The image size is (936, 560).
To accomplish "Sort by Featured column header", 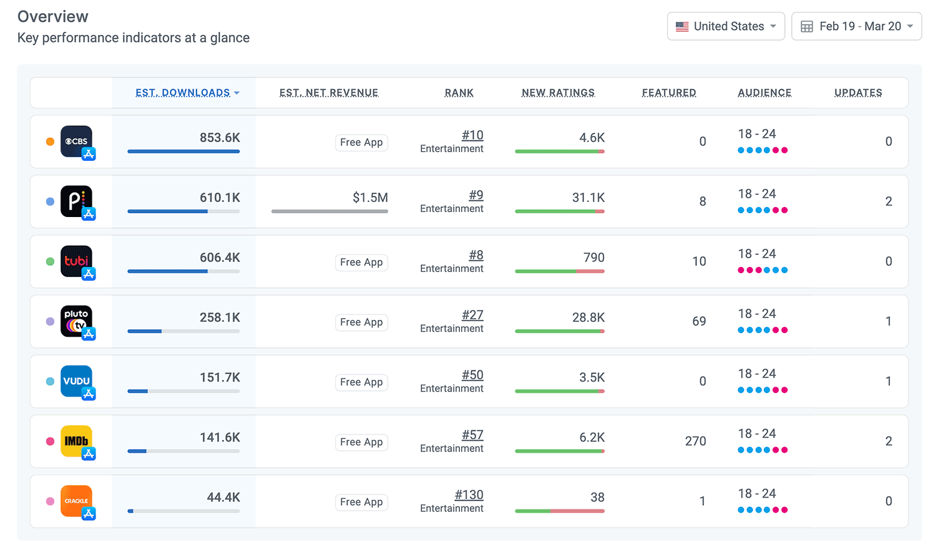I will [669, 93].
